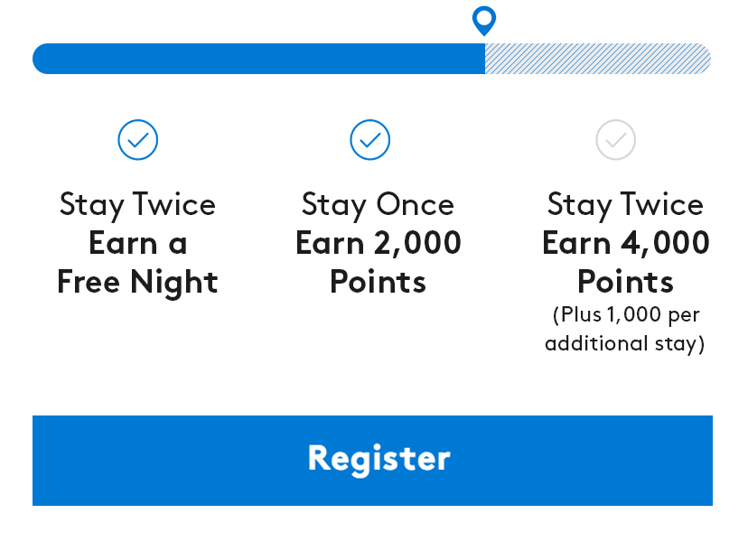748x560 pixels.
Task: Click the gray checkmark above Earn 4,000 Points
Action: pyautogui.click(x=616, y=140)
